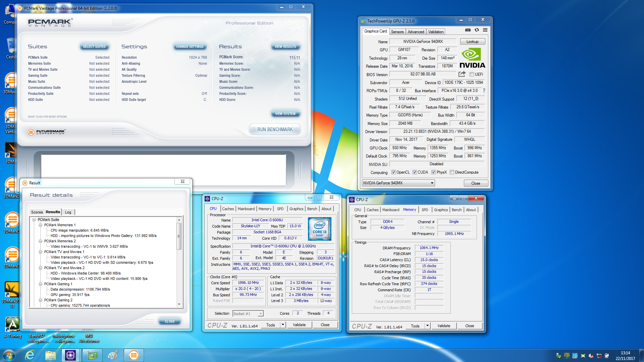
Task: Click the GPU-Z refresh icon
Action: pyautogui.click(x=477, y=30)
